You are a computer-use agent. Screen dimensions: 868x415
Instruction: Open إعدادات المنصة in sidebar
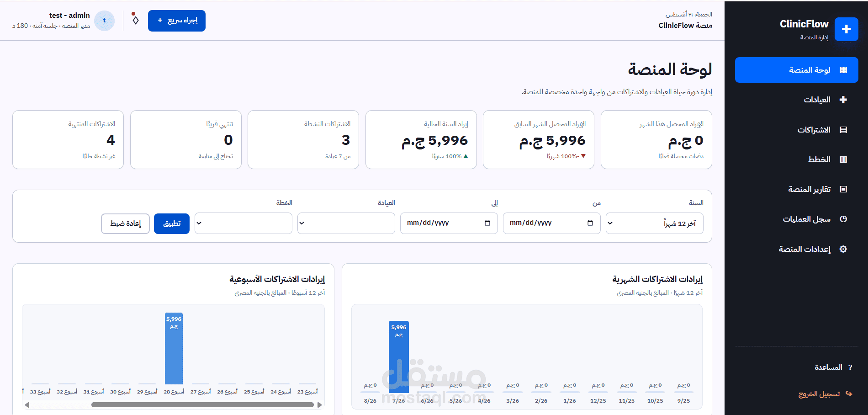796,249
